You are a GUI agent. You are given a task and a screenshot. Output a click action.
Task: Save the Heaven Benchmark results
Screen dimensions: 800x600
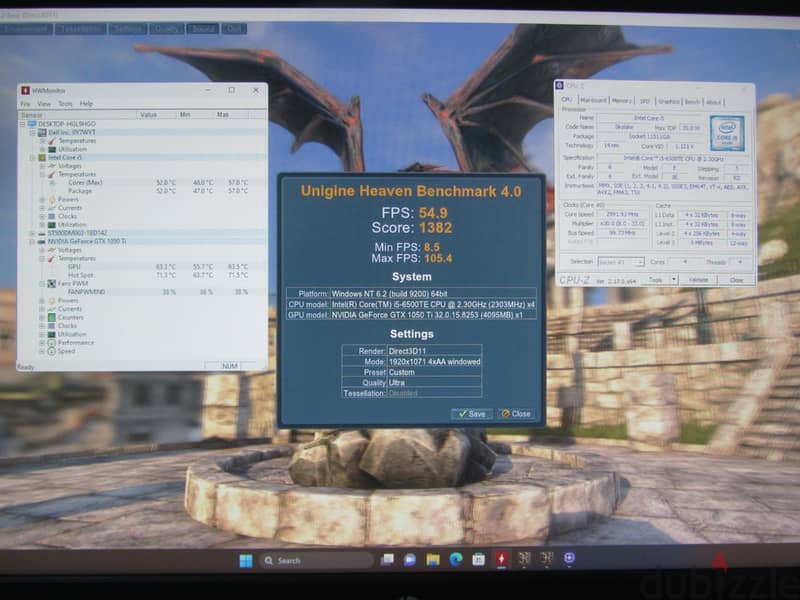pyautogui.click(x=472, y=414)
